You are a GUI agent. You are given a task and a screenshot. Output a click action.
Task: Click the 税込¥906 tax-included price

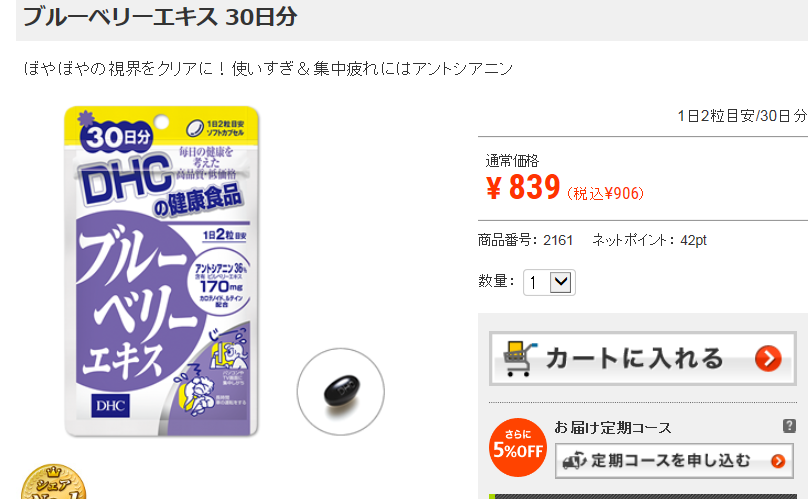[605, 194]
